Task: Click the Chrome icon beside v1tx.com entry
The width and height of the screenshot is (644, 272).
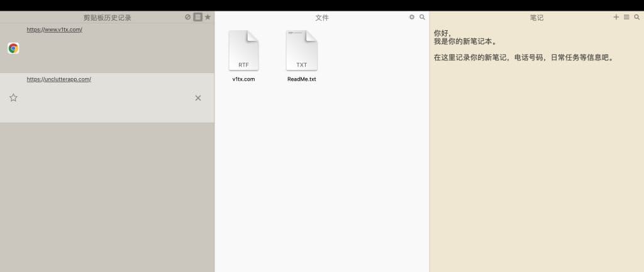Action: pyautogui.click(x=13, y=48)
